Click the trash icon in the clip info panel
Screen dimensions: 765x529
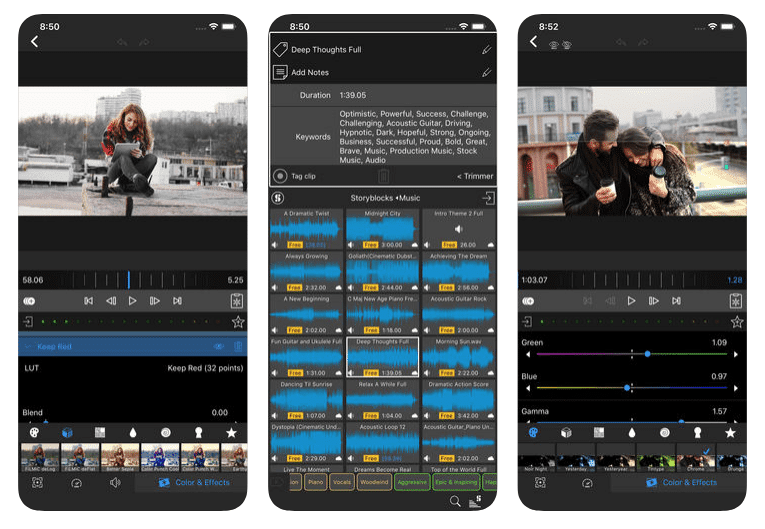tap(383, 176)
